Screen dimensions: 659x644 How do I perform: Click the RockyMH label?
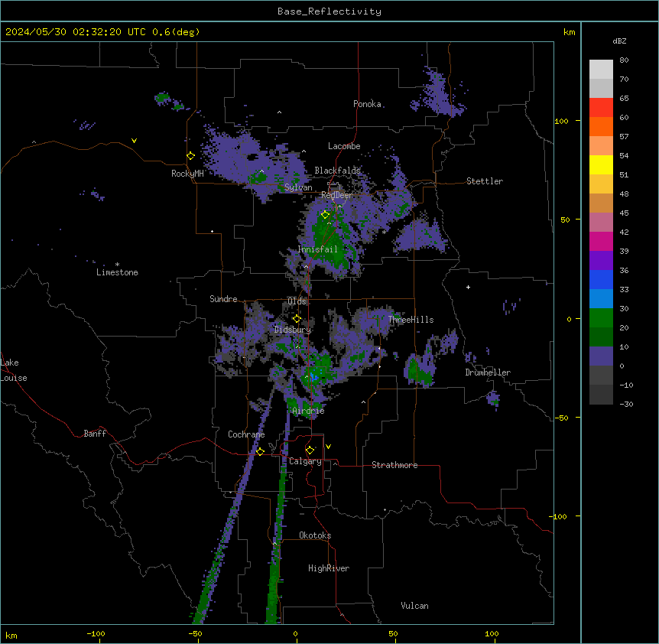click(x=187, y=174)
